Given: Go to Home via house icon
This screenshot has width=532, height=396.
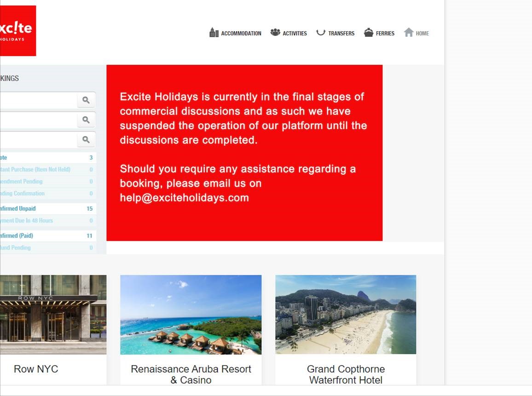Looking at the screenshot, I should coord(409,33).
